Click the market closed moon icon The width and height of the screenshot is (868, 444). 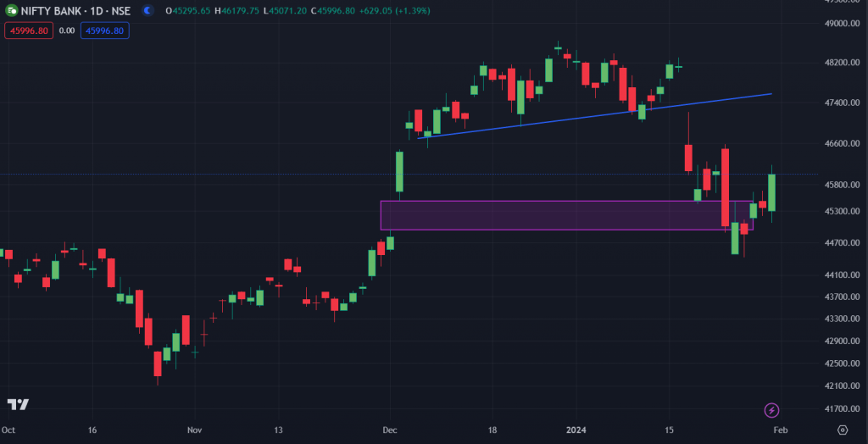click(147, 10)
